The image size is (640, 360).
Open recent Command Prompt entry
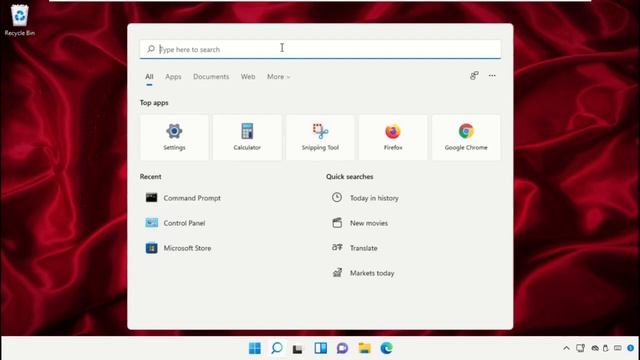click(x=183, y=198)
